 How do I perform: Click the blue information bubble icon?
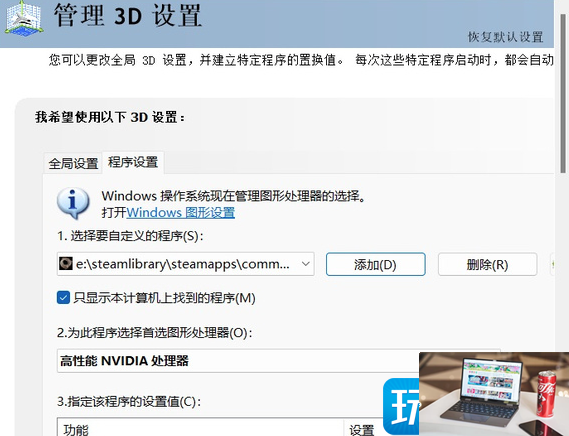click(x=73, y=203)
